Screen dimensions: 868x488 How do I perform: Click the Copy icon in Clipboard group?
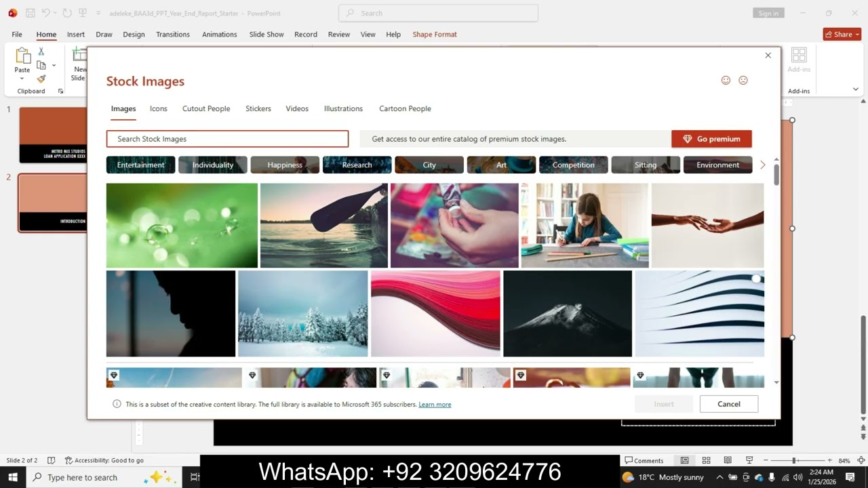pos(41,65)
